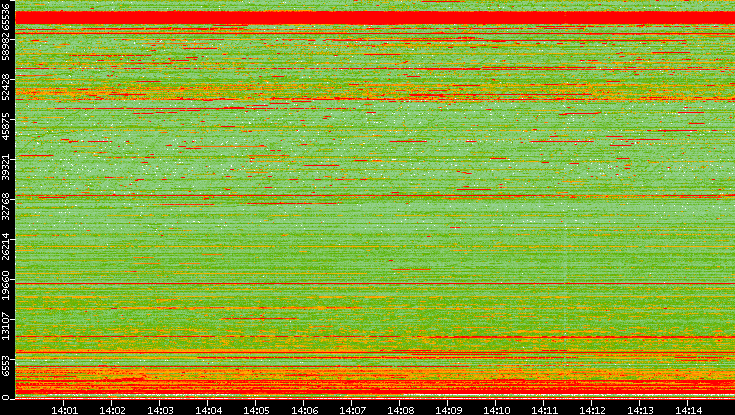Select the 19660 axis value
Screen dimensions: 735x415
coord(5,286)
